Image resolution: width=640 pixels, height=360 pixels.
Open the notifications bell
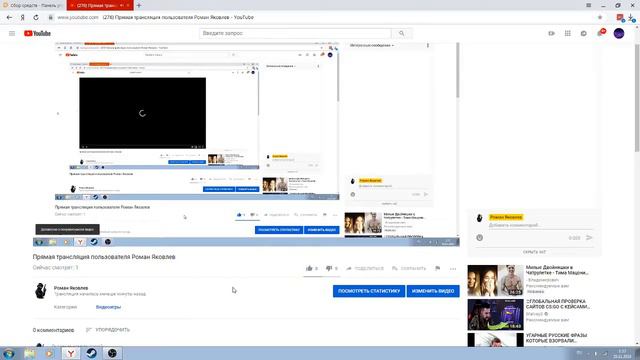(x=600, y=33)
